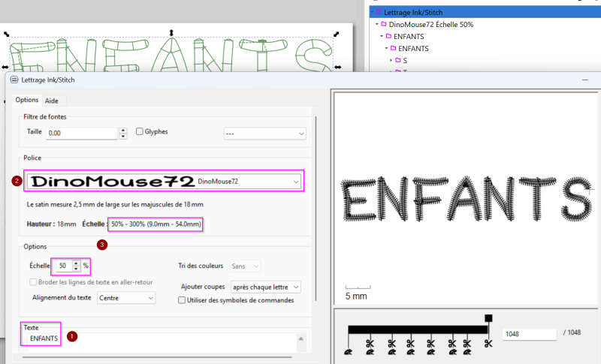Click the folder icon beside DinoMouse72 Échelle 50%
Screen dimensions: 601x364
(x=384, y=24)
